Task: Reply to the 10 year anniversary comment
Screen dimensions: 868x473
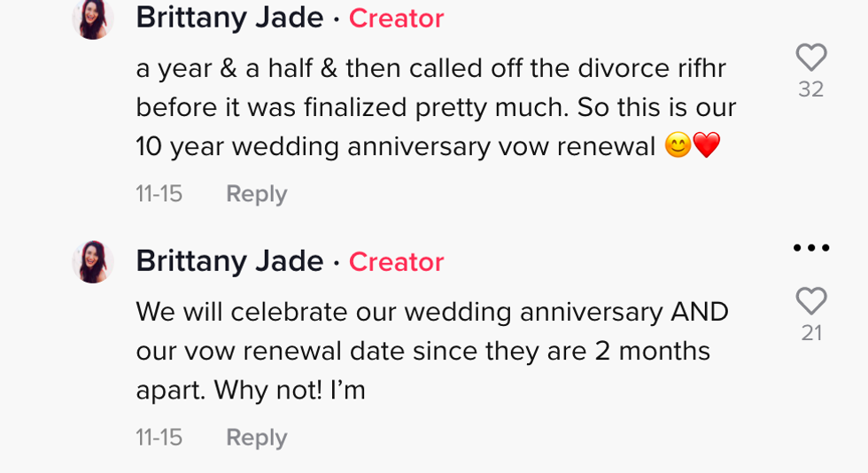Action: (x=256, y=194)
